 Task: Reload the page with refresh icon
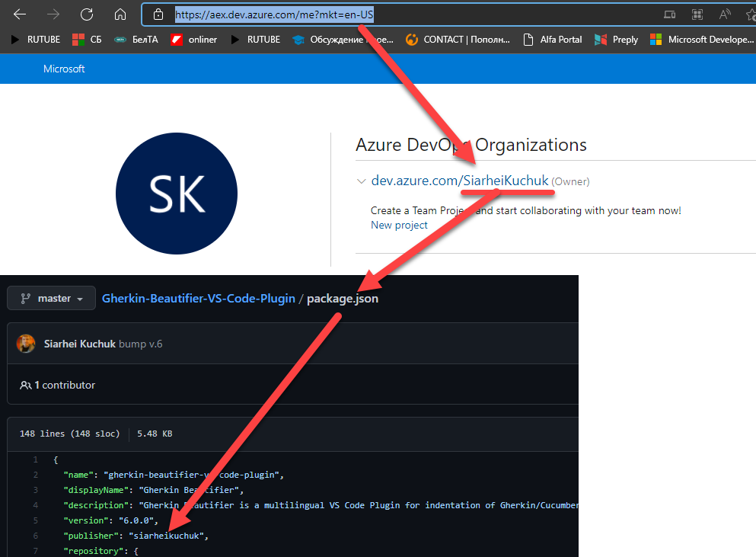[x=87, y=14]
